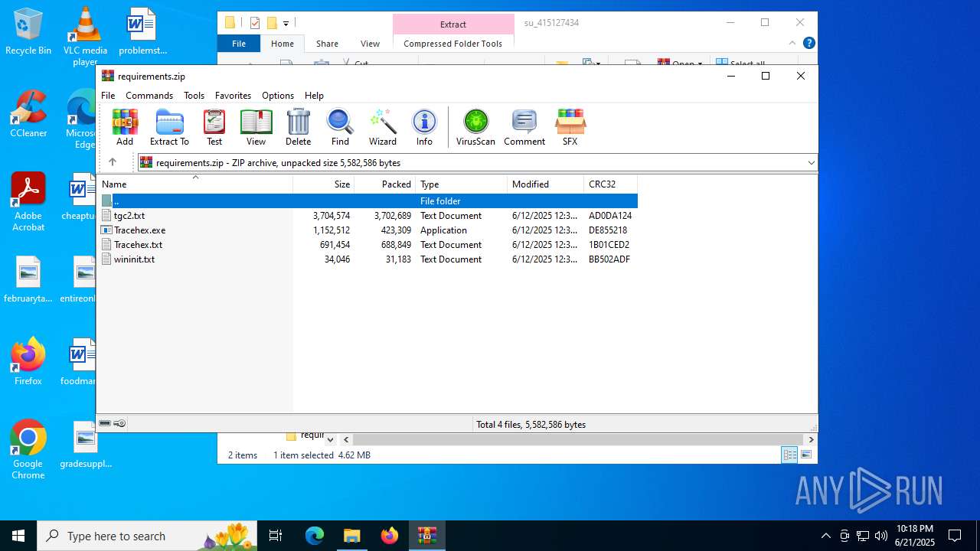Click Explorer horizontal scrollbar left arrow

(346, 439)
